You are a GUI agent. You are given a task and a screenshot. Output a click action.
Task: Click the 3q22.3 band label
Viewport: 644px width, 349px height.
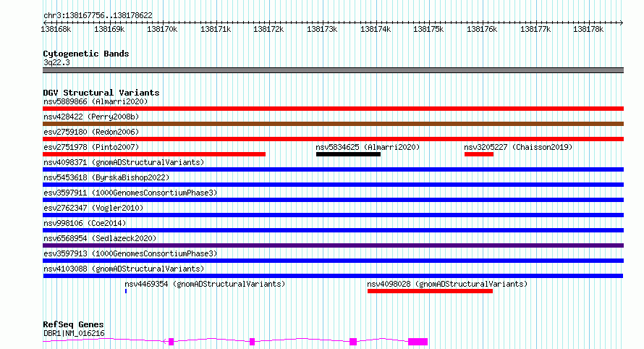(x=56, y=62)
